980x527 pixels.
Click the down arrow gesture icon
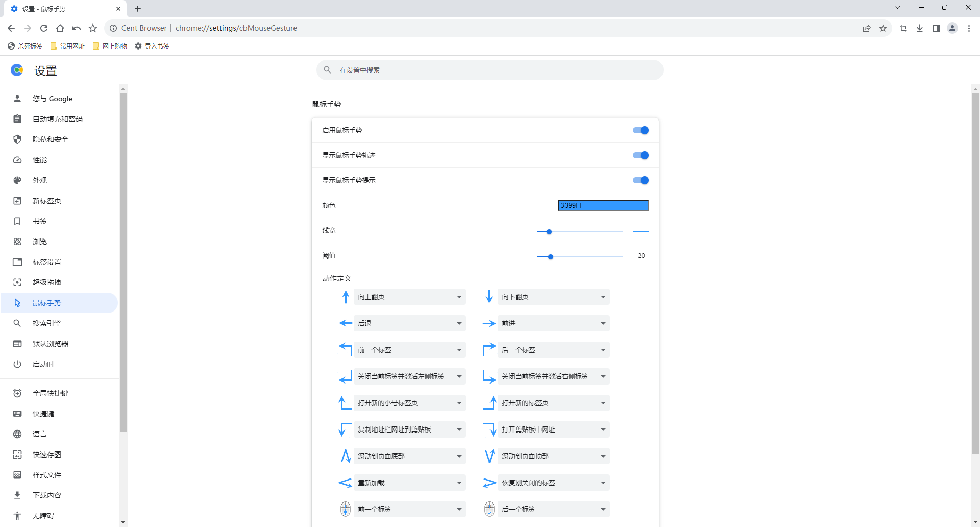[x=489, y=297]
